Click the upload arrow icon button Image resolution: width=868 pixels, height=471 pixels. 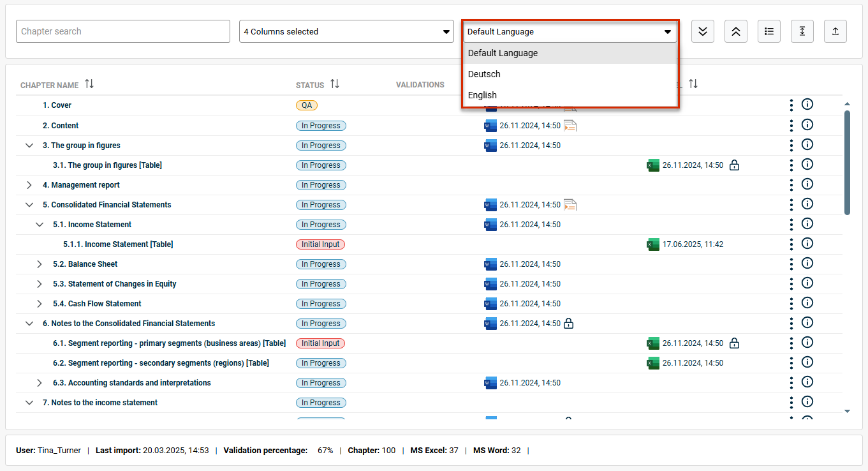click(835, 31)
